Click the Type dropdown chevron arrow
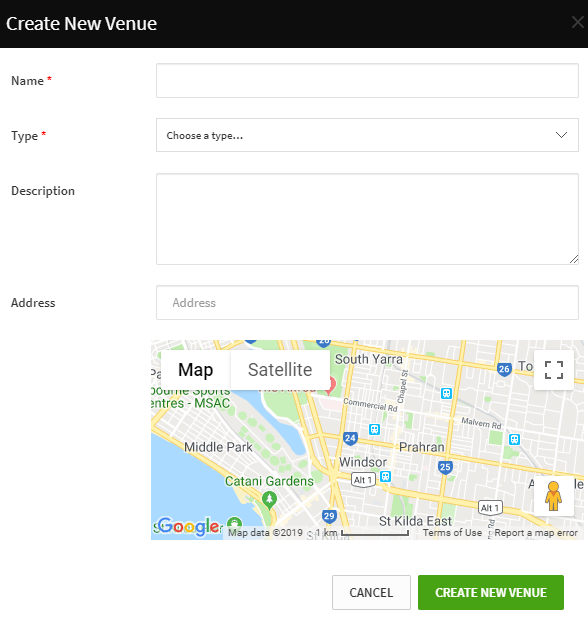Image resolution: width=588 pixels, height=633 pixels. pyautogui.click(x=561, y=135)
